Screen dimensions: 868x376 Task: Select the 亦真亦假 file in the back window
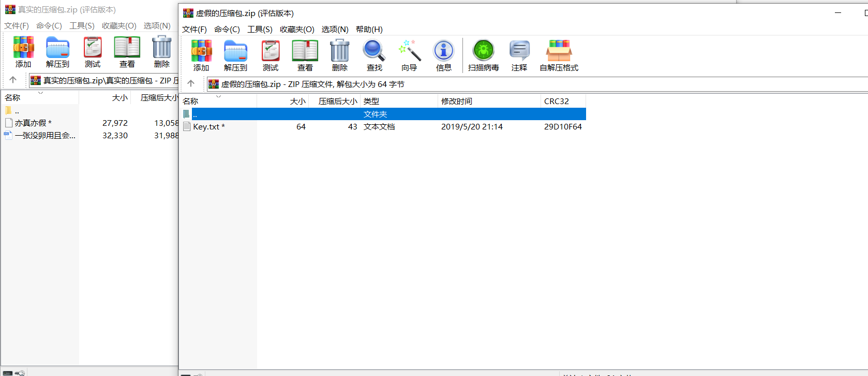(31, 123)
